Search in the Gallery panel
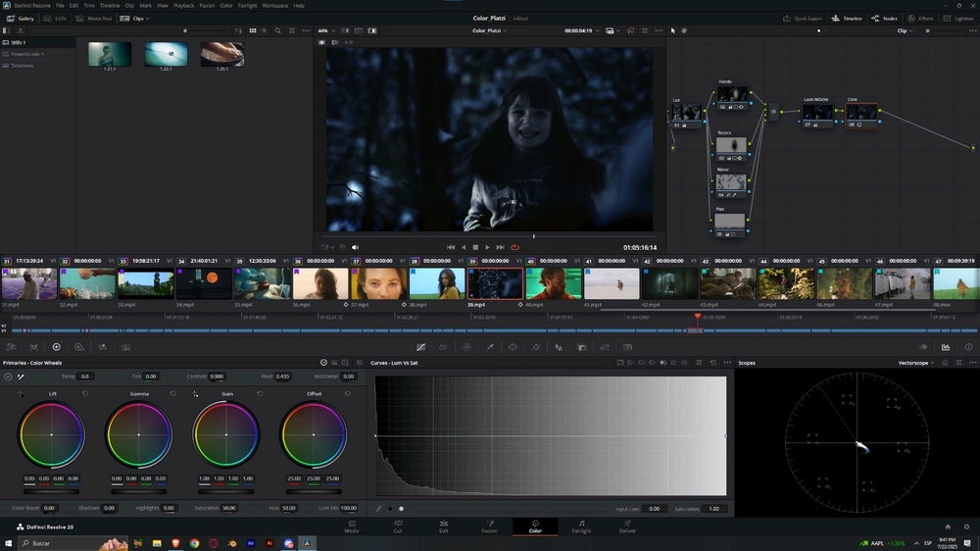The image size is (980, 551). [x=278, y=30]
